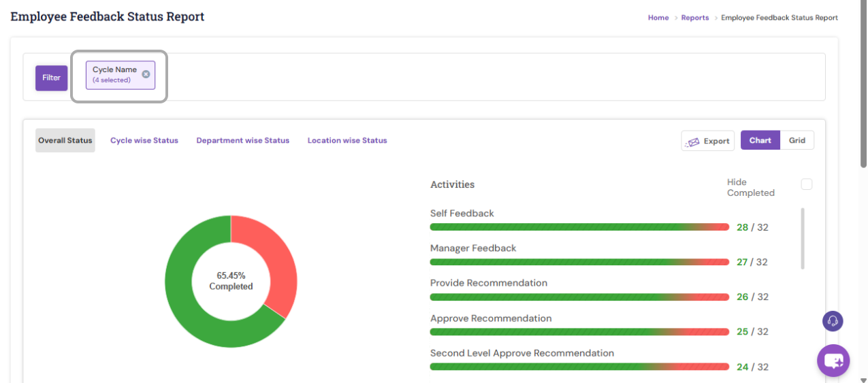Viewport: 868px width, 383px height.
Task: Click the Second Level Approve Recommendation label
Action: pyautogui.click(x=522, y=353)
